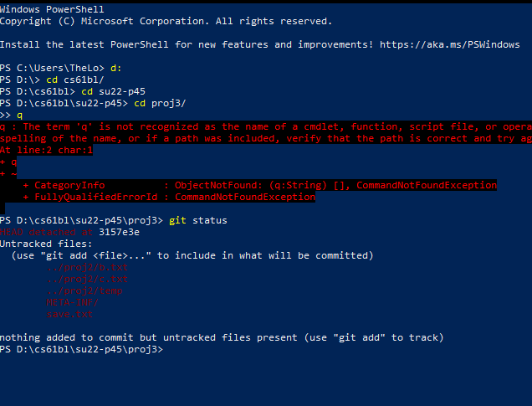Click the Microsoft Corporation copyright line
Screen dimensions: 532x406
point(166,20)
